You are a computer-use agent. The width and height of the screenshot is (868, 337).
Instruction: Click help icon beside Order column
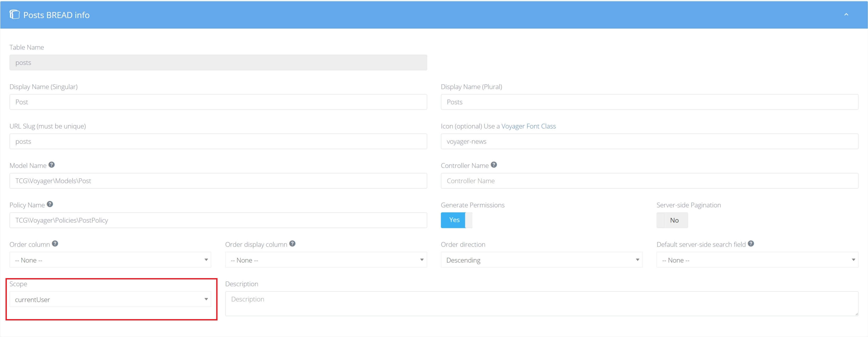(55, 244)
